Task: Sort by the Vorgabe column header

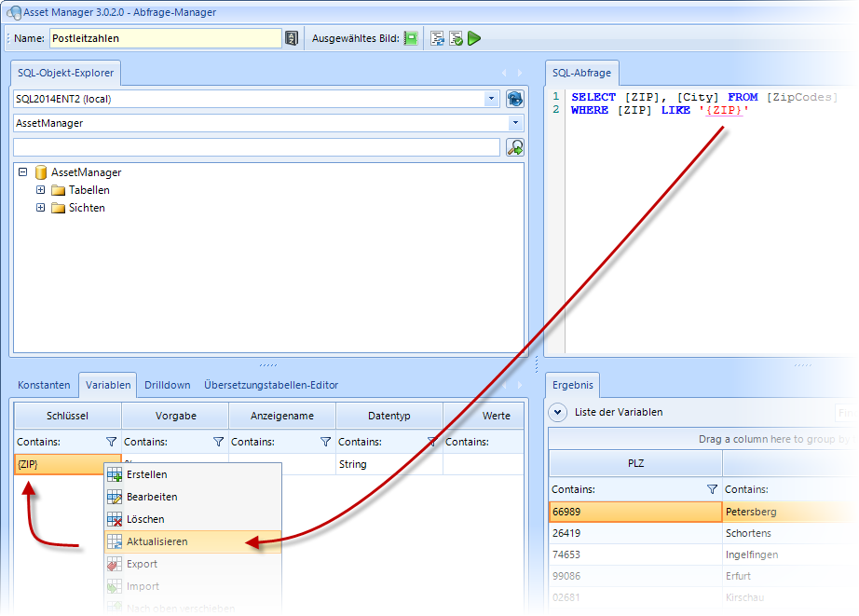Action: click(x=175, y=416)
